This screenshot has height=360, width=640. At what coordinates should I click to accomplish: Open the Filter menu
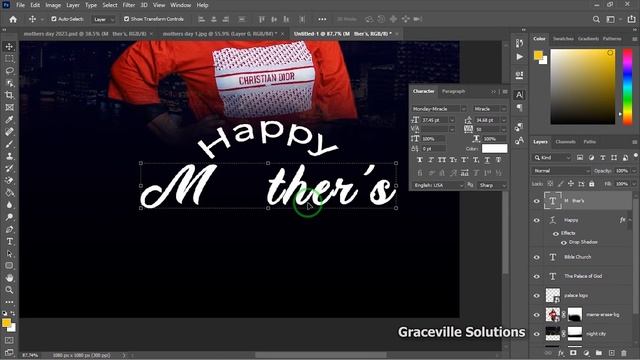tap(129, 5)
